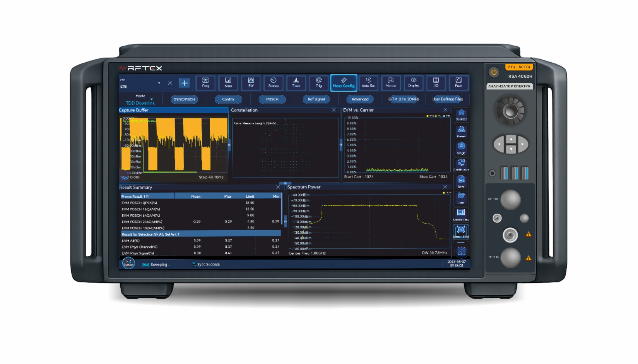Select Result for Selection SF All row
The width and height of the screenshot is (638, 364).
(200, 234)
